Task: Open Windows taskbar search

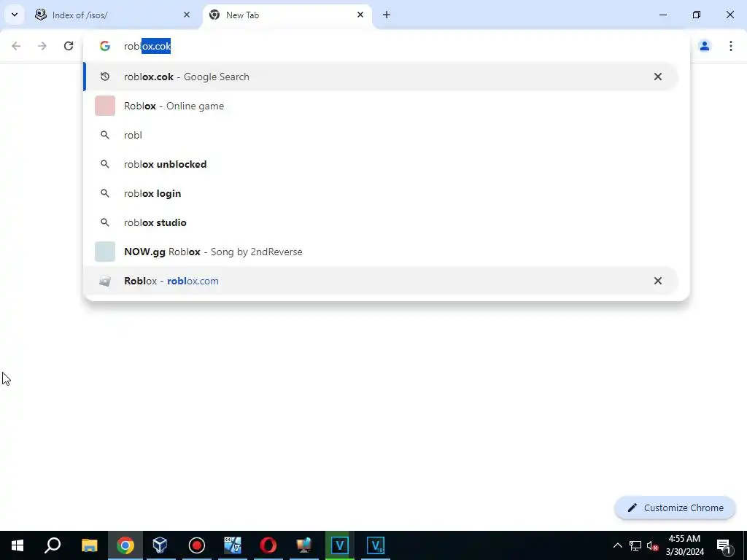Action: coord(53,545)
